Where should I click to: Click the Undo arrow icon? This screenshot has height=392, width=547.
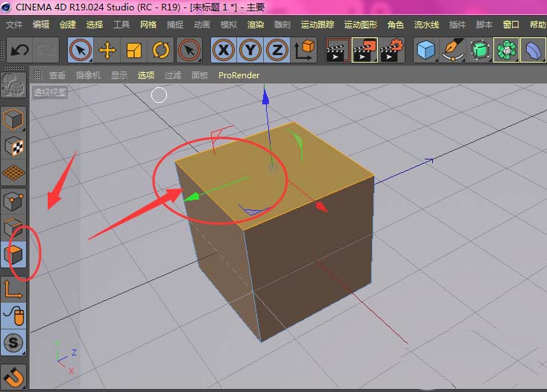click(x=19, y=50)
